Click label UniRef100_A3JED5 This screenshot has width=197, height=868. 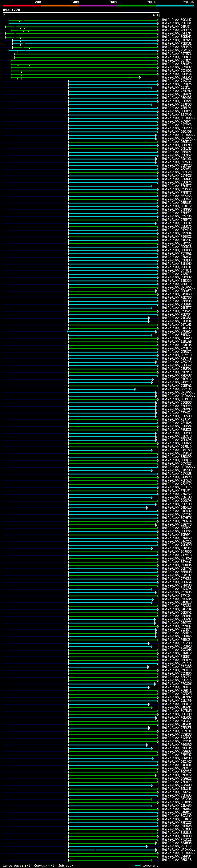(177, 345)
